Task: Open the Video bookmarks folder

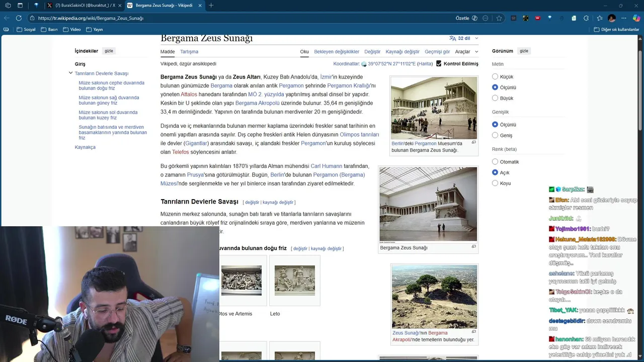Action: pos(71,30)
